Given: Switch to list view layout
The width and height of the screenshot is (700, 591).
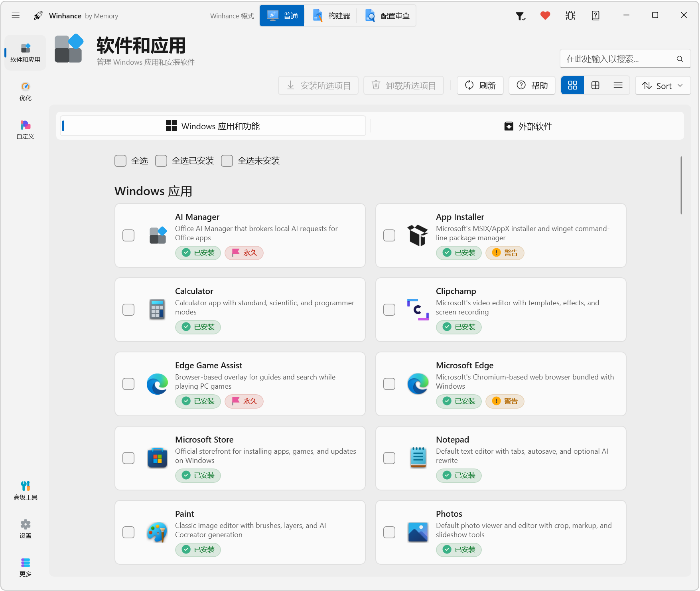Looking at the screenshot, I should [x=618, y=85].
